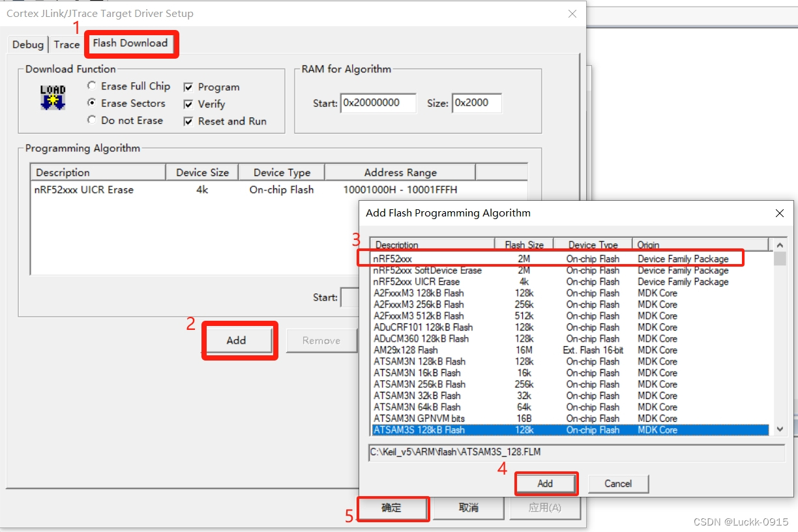Click the LOAD download function icon
This screenshot has height=532, width=798.
click(53, 97)
